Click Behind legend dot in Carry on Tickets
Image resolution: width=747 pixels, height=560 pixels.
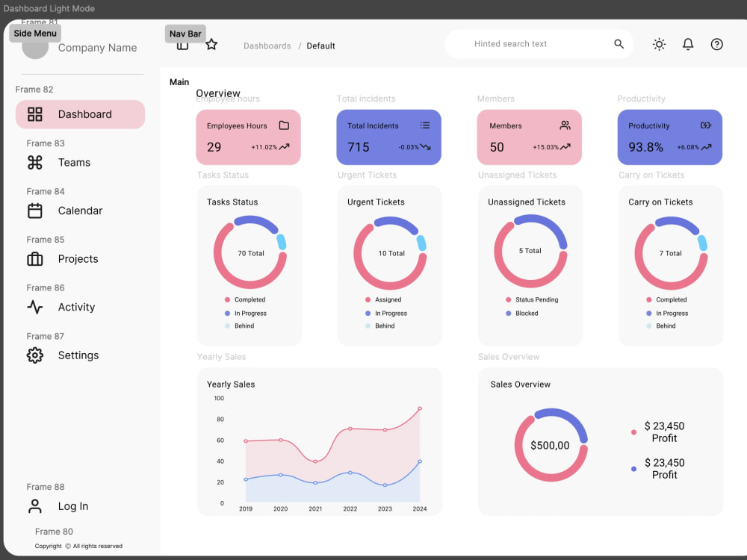[x=649, y=326]
